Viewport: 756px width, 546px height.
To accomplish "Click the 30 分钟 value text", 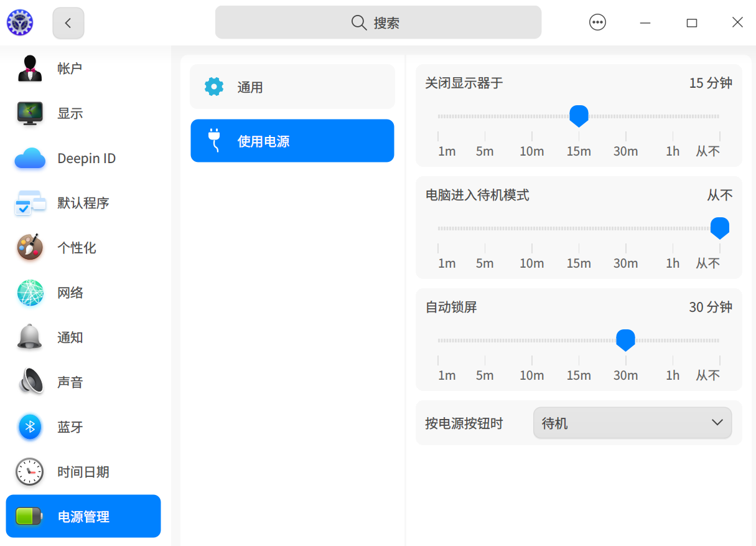I will click(x=711, y=307).
